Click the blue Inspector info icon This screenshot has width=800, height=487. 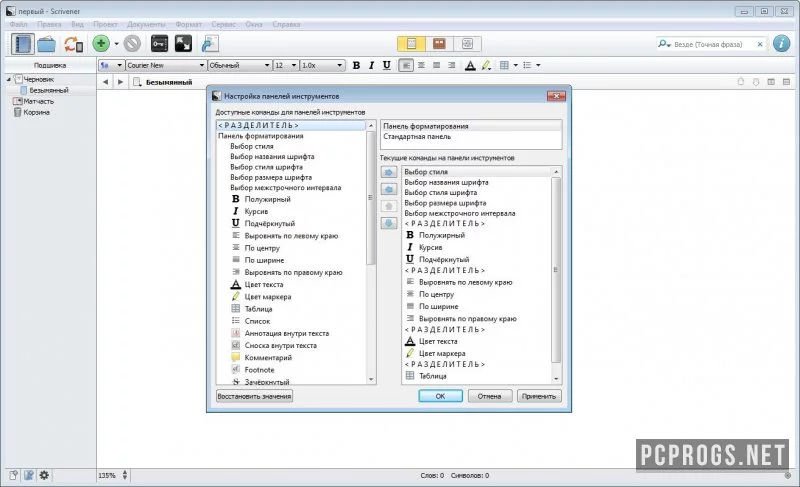tap(781, 44)
